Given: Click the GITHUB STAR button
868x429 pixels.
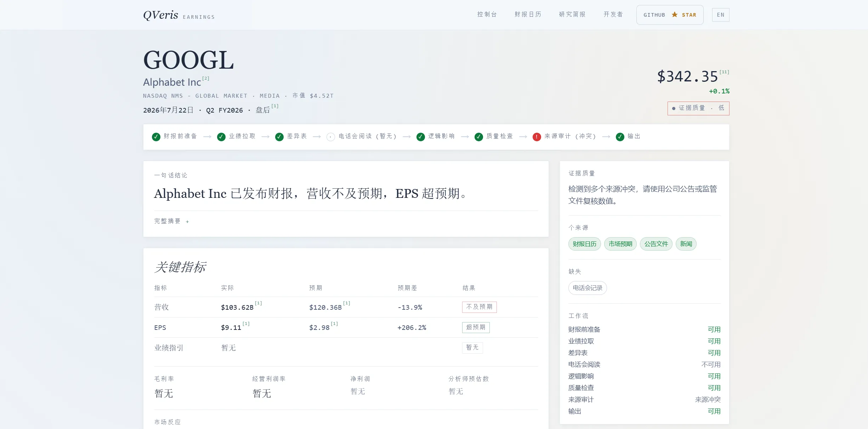Looking at the screenshot, I should pyautogui.click(x=670, y=15).
